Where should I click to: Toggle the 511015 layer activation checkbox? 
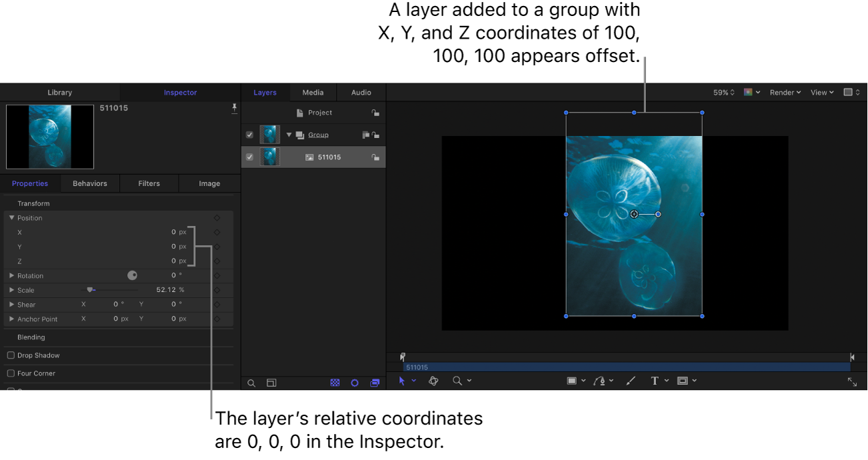(249, 157)
